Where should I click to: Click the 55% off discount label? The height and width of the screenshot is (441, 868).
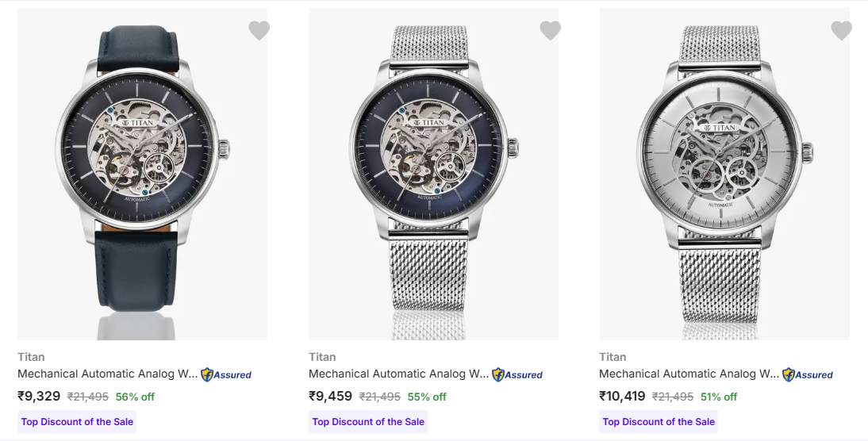click(x=427, y=397)
